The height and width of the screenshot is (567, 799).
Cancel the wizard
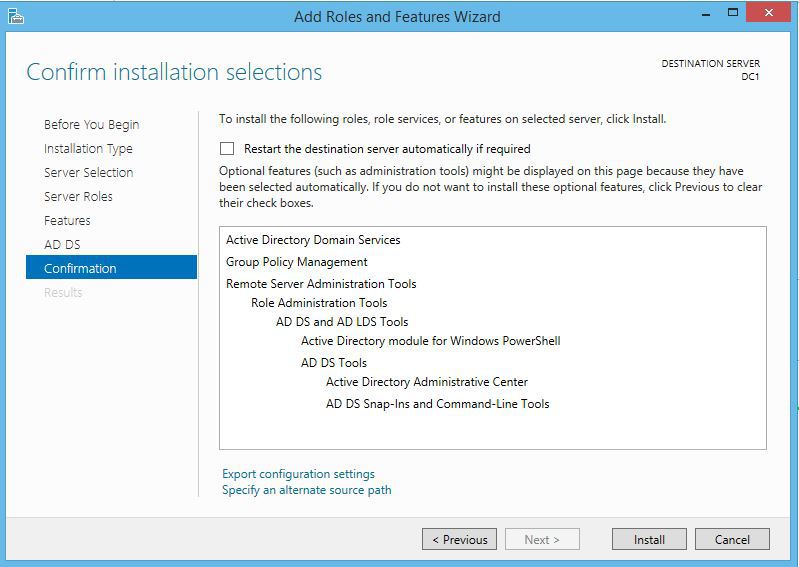[732, 539]
